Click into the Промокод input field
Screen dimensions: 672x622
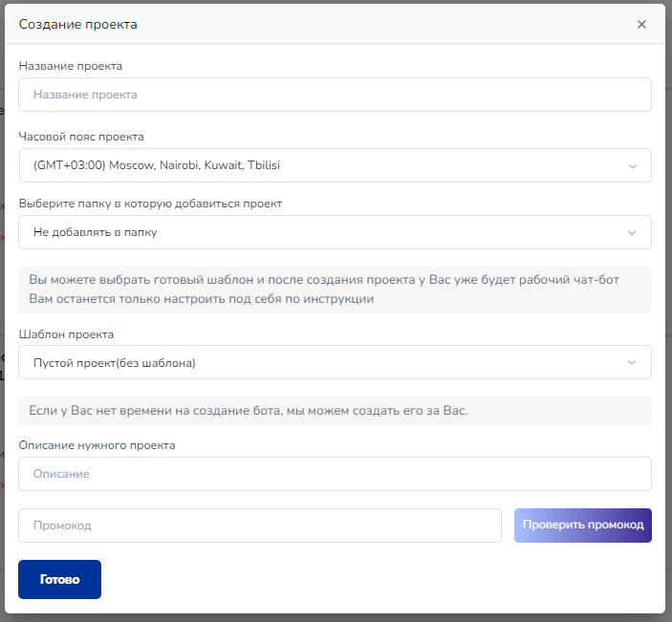260,525
